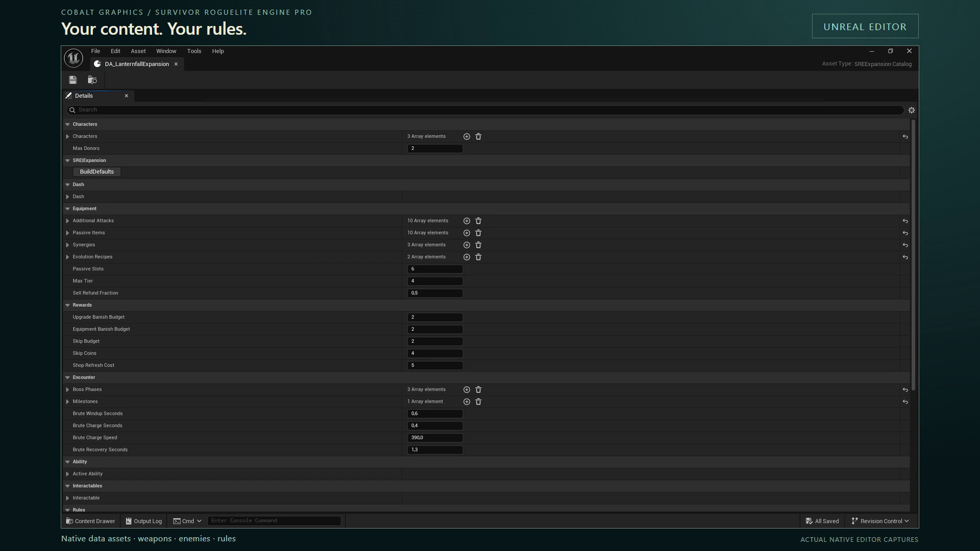Click the Enter Console Command field
The image size is (980, 551).
pos(274,521)
